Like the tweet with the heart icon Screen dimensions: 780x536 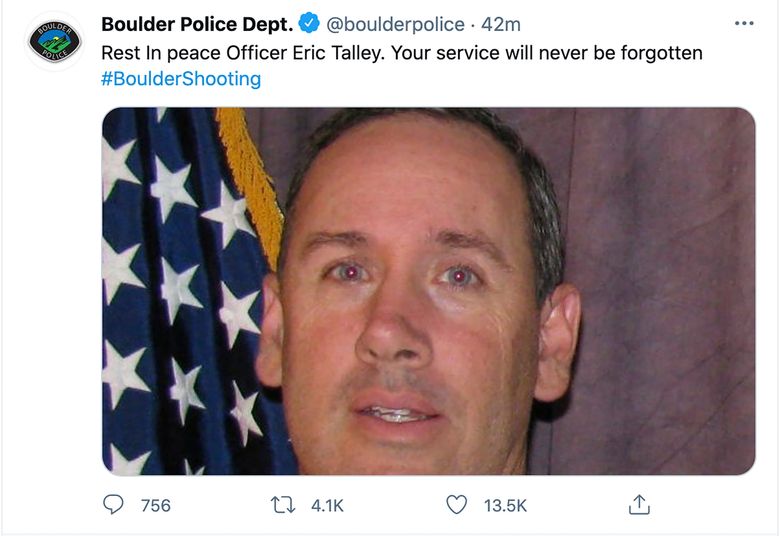(456, 505)
